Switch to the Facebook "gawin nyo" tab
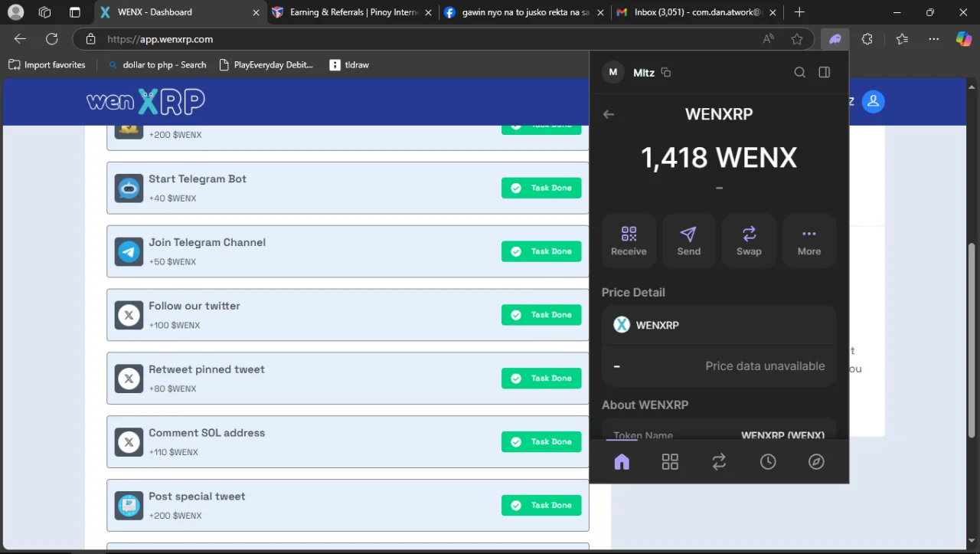Viewport: 980px width, 554px height. coord(524,12)
